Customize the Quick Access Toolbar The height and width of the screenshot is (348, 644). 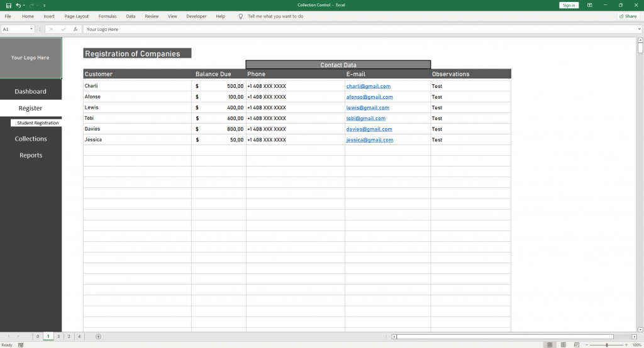coord(45,5)
